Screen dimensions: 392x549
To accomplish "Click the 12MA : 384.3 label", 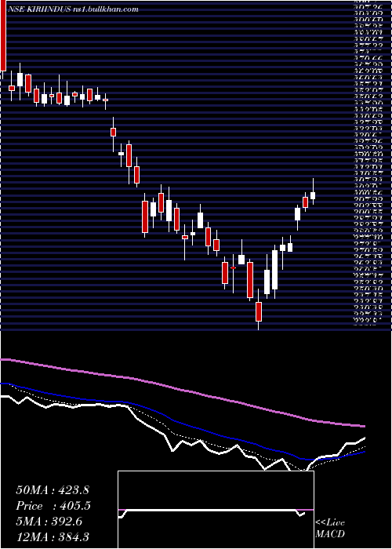I will point(53,536).
